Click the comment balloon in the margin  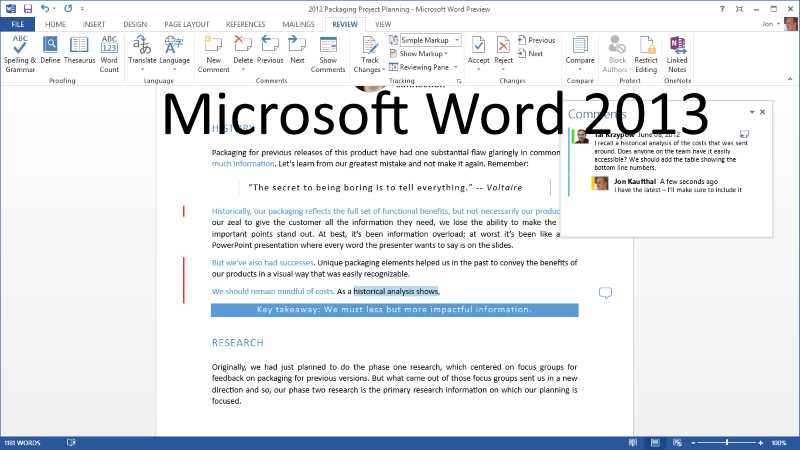pyautogui.click(x=604, y=293)
